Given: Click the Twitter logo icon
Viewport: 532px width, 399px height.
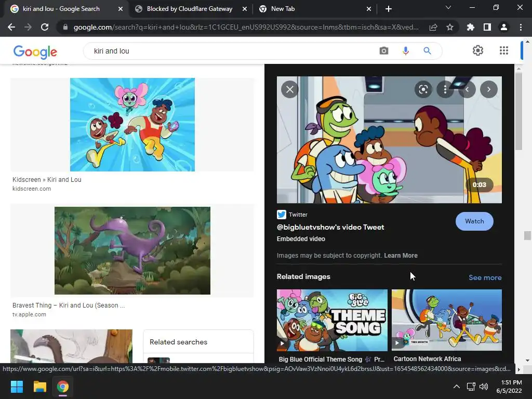Looking at the screenshot, I should tap(281, 215).
